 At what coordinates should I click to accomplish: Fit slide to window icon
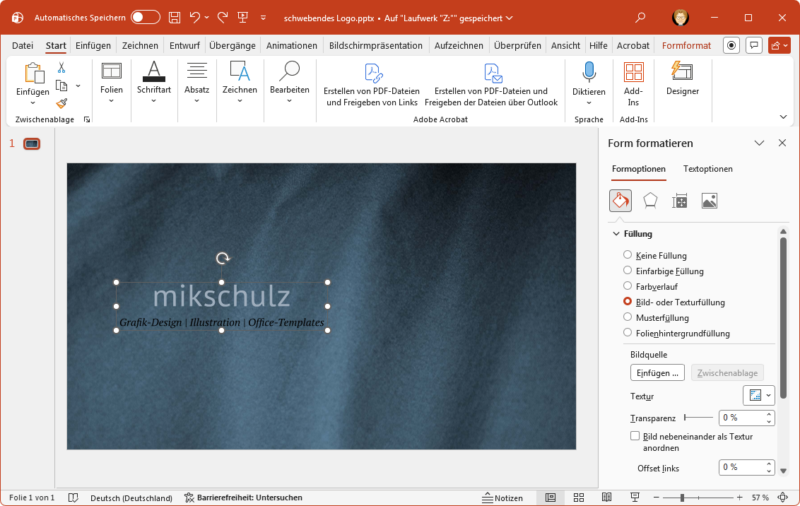coord(783,497)
